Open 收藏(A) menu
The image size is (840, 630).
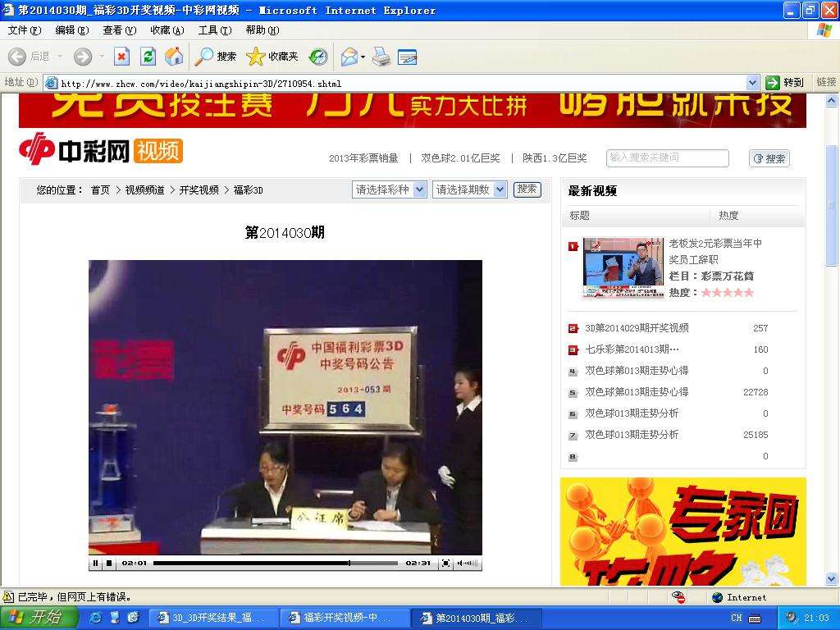tap(167, 30)
